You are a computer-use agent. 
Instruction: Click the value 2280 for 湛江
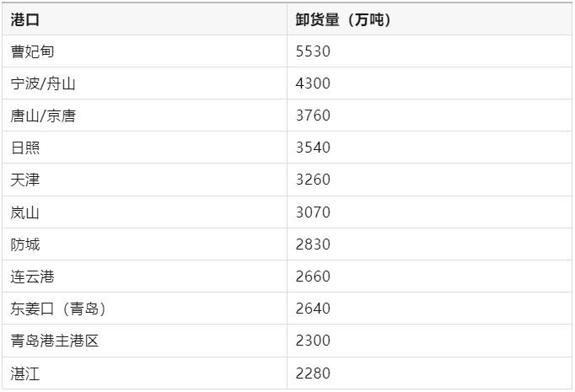(429, 373)
